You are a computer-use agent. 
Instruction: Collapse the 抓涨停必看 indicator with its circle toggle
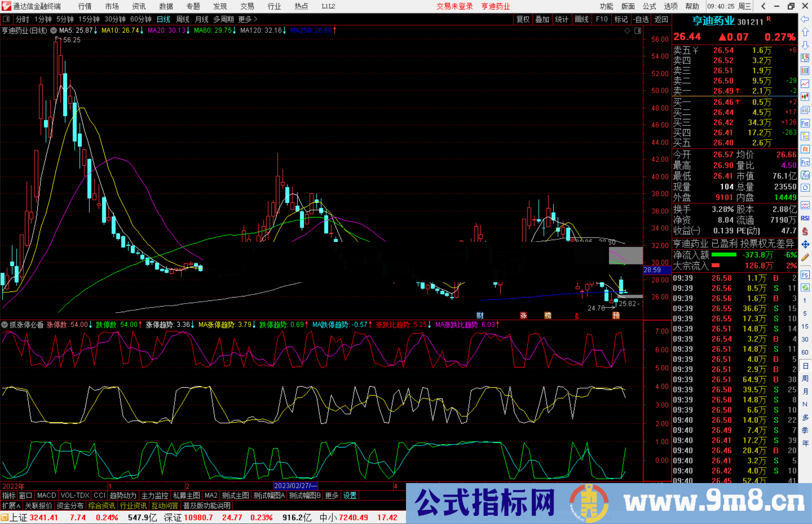[5, 325]
